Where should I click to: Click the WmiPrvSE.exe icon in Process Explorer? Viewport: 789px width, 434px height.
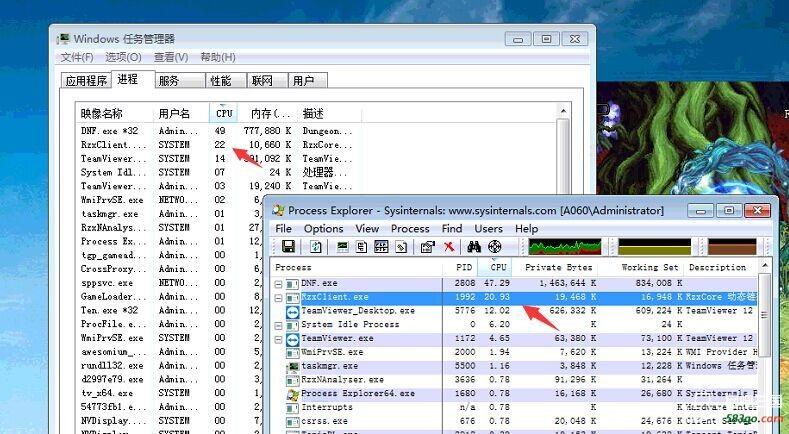292,352
